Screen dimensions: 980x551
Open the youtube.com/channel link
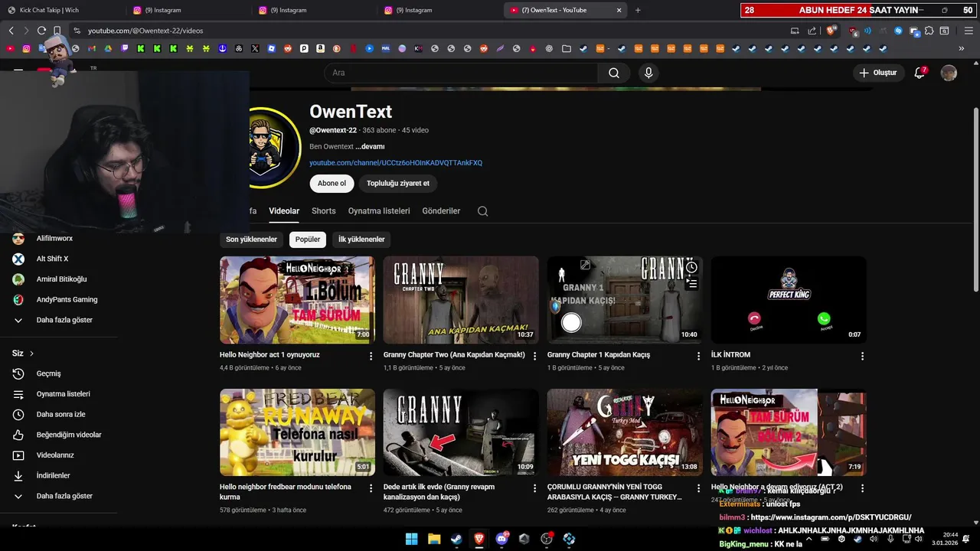point(396,163)
